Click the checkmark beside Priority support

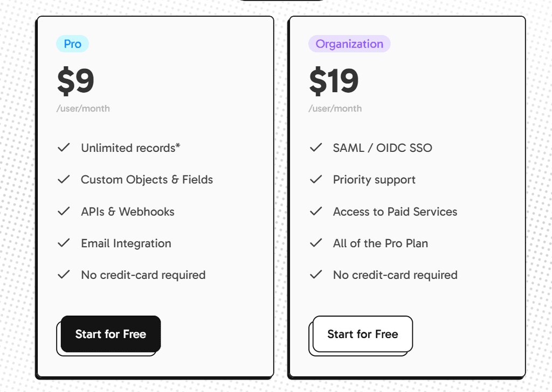coord(316,179)
